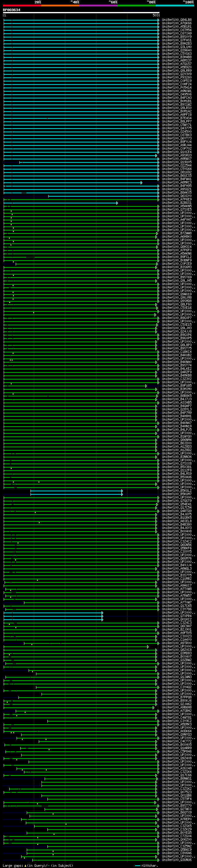Select the UniRef100_A3IHB5 label
197x868 pixels.
click(x=177, y=403)
